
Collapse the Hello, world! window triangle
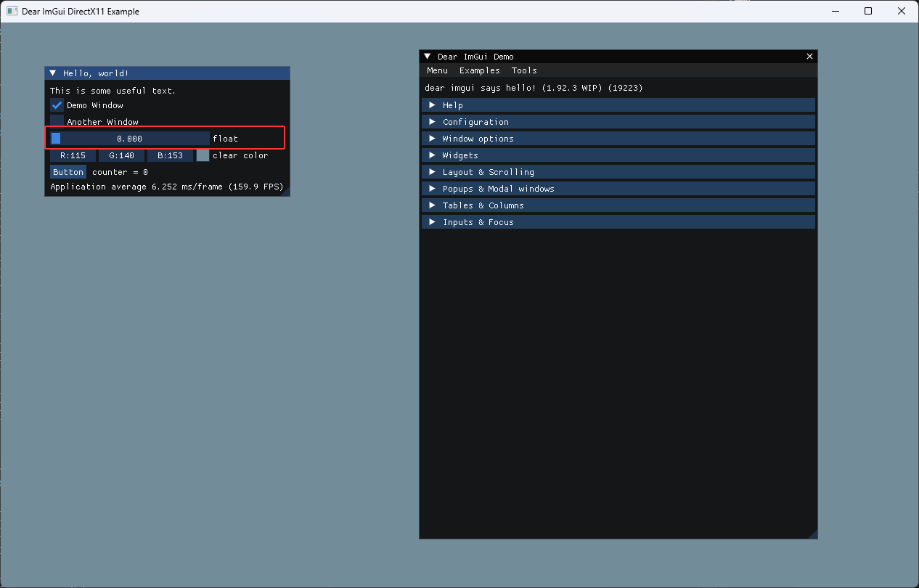(x=53, y=73)
